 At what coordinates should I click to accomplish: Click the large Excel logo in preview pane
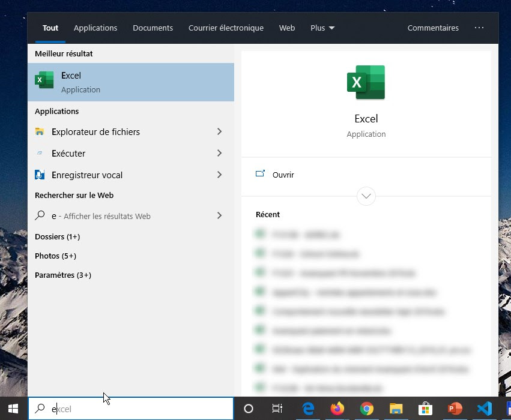tap(366, 82)
